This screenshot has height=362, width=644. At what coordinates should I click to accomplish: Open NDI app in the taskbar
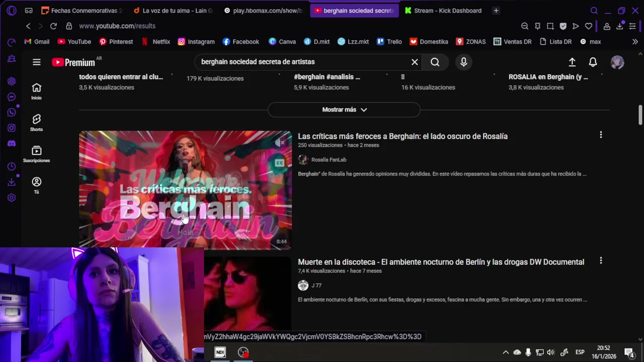pyautogui.click(x=220, y=352)
